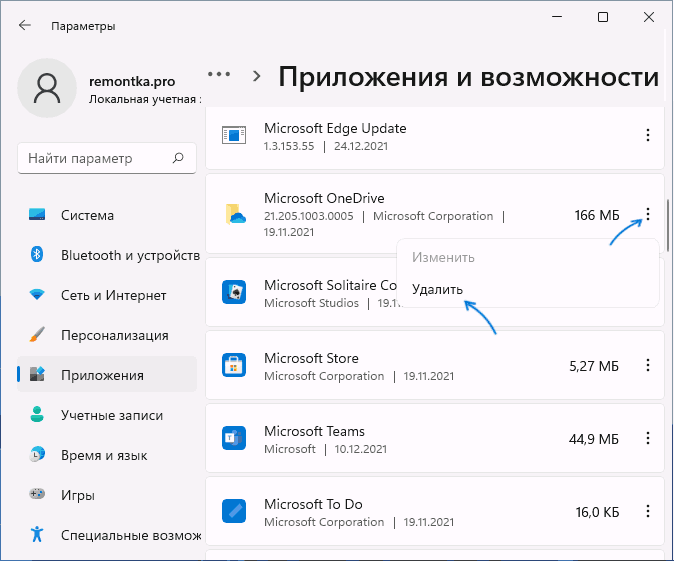Select the Microsoft Teams title
This screenshot has width=674, height=561.
tap(314, 431)
